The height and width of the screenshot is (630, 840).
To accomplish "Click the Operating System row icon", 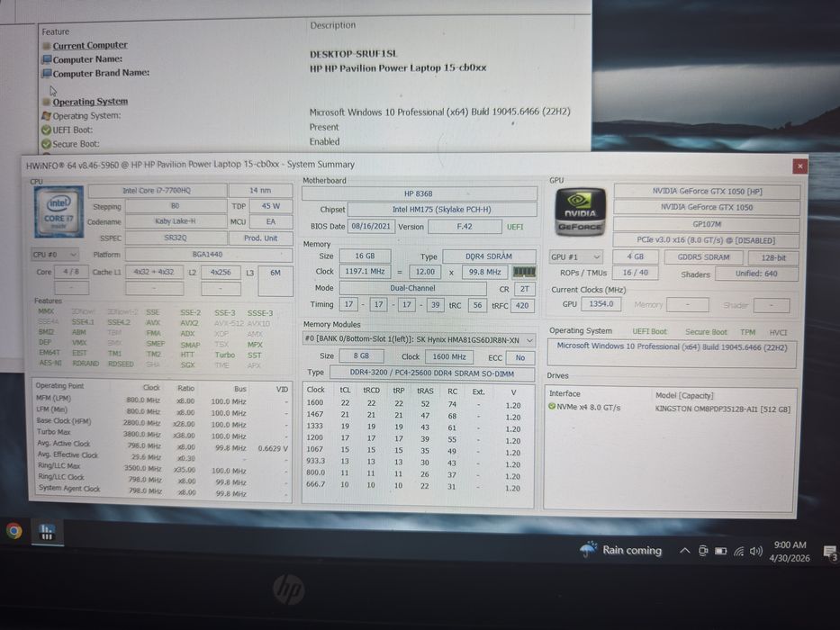I will click(46, 115).
